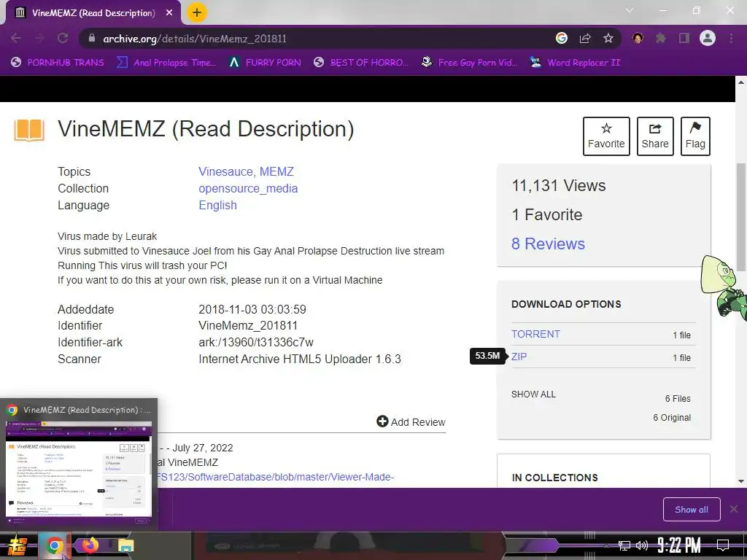Open the SoftwareDatabase GitHub link in review
Image resolution: width=747 pixels, height=560 pixels.
(275, 477)
